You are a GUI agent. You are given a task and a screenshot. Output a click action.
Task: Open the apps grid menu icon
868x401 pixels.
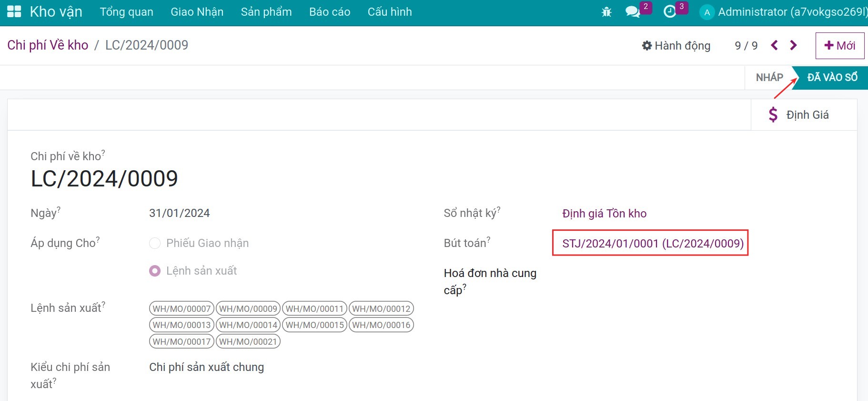pyautogui.click(x=14, y=12)
